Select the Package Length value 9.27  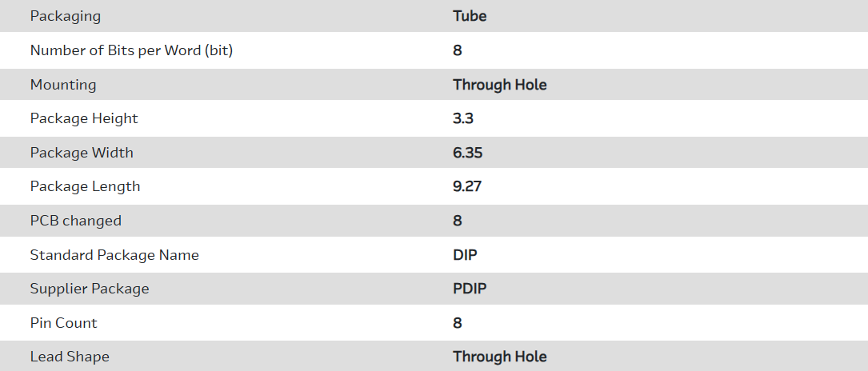(x=467, y=186)
